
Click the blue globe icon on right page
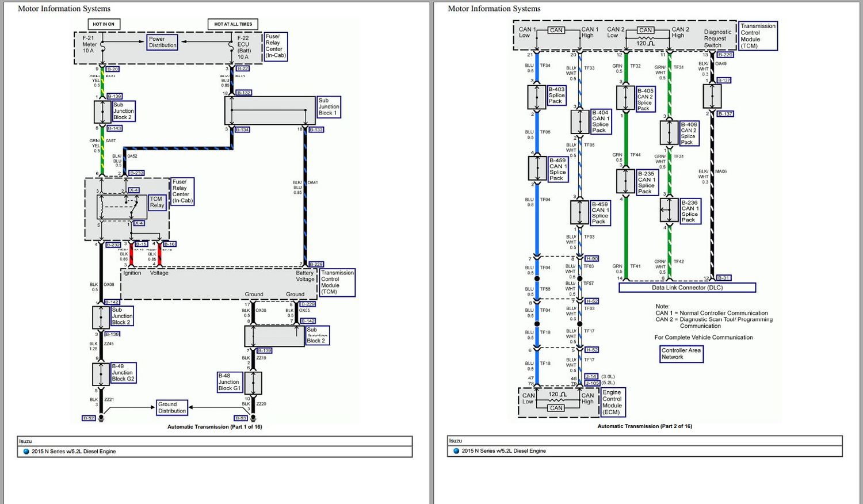point(456,451)
